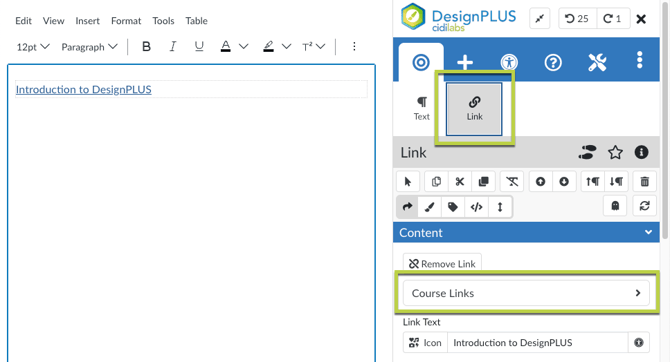Insert a paragraph below the element
Image resolution: width=670 pixels, height=362 pixels.
pyautogui.click(x=616, y=182)
